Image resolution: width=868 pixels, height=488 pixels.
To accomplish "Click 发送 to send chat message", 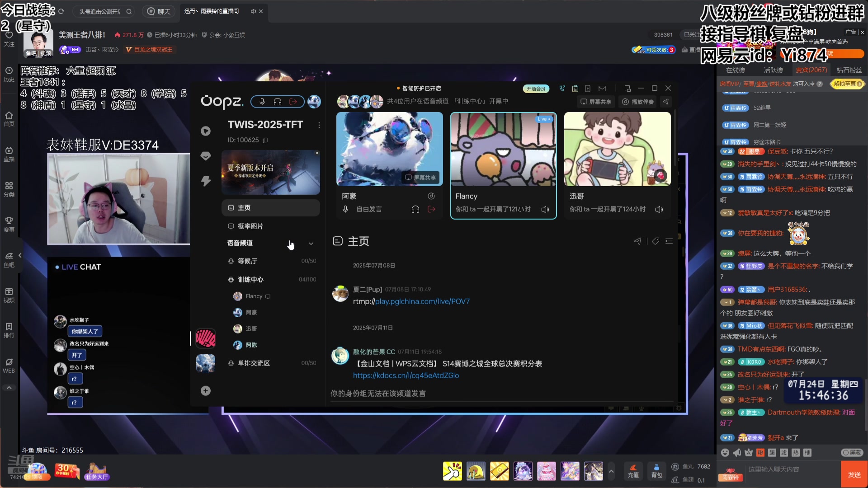I will pyautogui.click(x=854, y=474).
